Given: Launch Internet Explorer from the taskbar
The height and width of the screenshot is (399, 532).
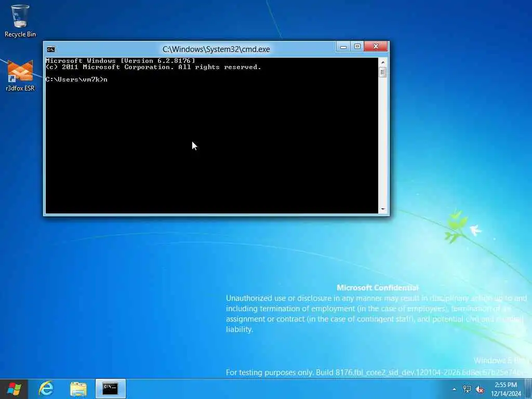Looking at the screenshot, I should click(46, 389).
